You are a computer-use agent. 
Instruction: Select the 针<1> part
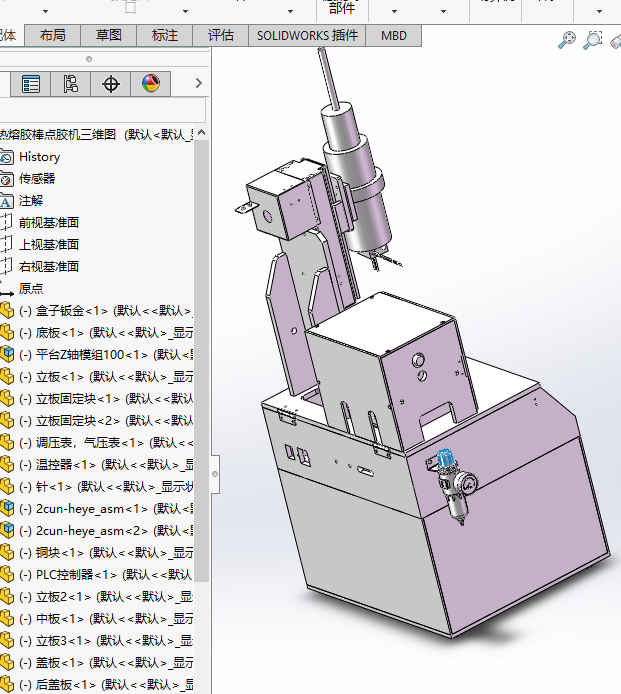(106, 487)
